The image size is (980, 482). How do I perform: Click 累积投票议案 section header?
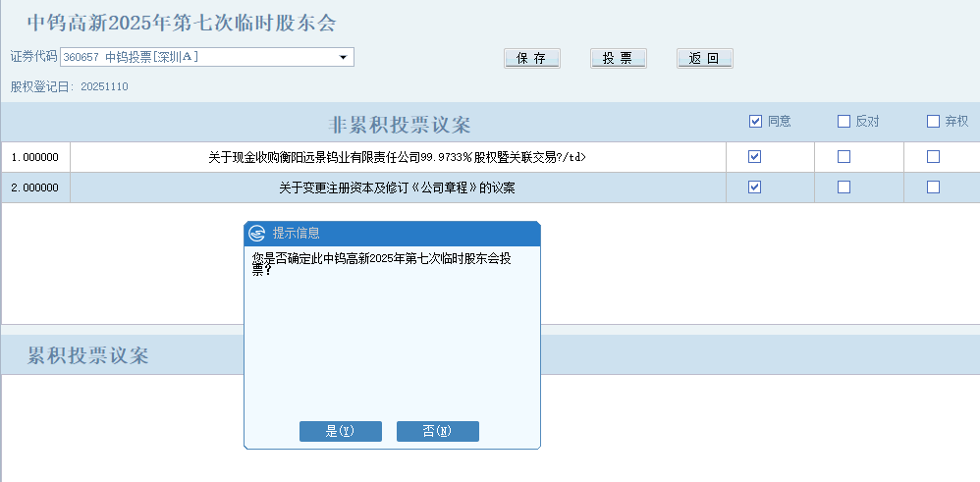[88, 355]
